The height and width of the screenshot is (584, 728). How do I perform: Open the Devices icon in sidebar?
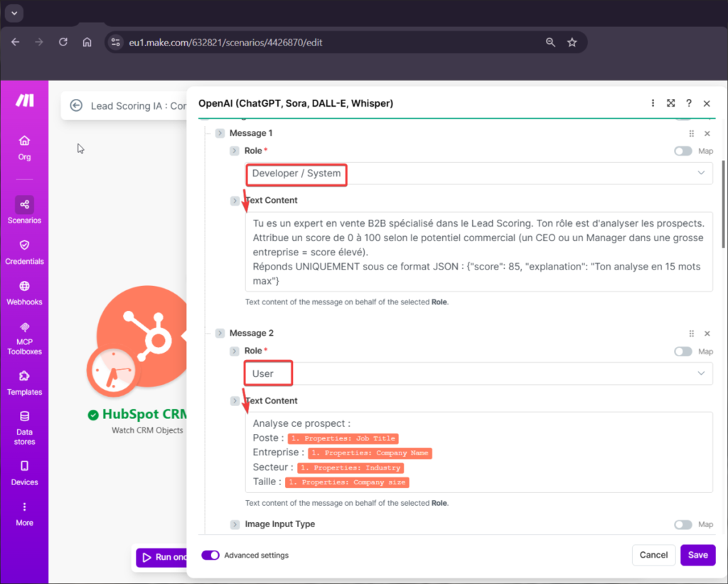point(24,466)
